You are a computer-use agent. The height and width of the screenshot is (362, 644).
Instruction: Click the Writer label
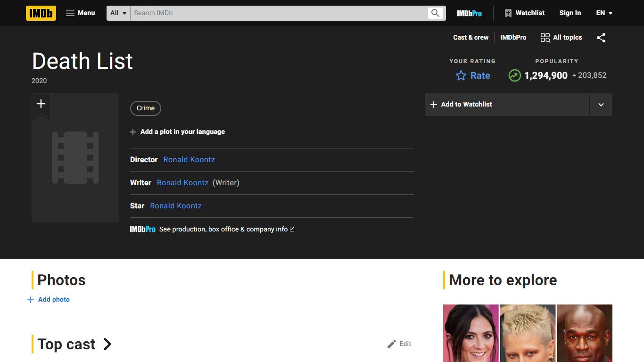pos(140,183)
